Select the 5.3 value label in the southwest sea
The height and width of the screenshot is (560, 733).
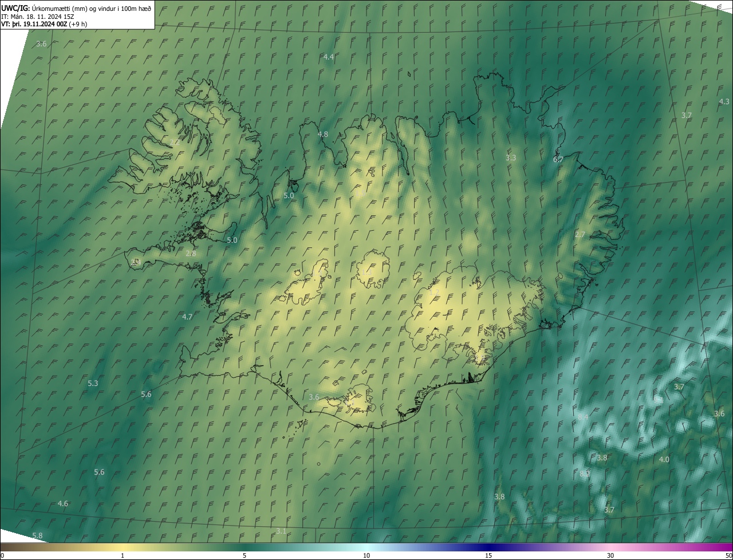93,383
